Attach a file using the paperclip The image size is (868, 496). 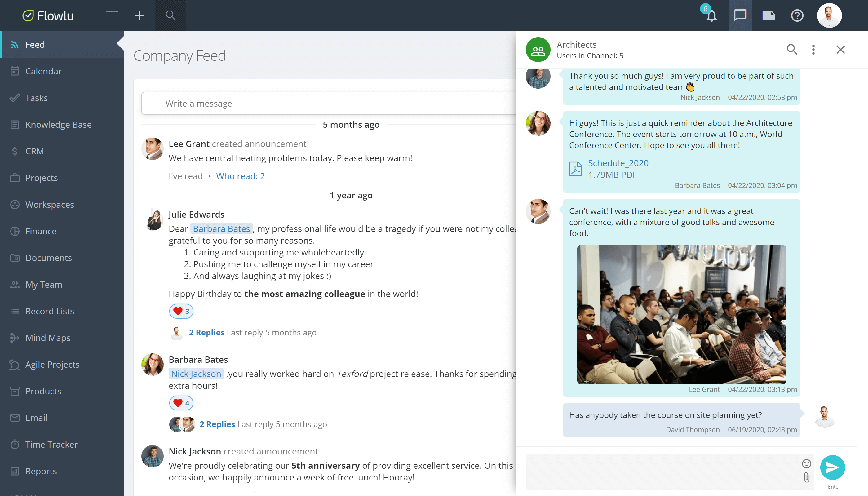point(807,478)
